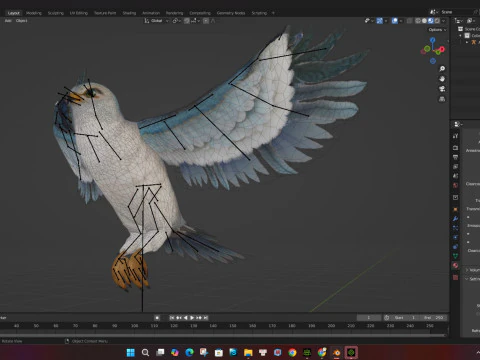Select rendered viewport shading
Screen dimensions: 480x360
click(437, 21)
